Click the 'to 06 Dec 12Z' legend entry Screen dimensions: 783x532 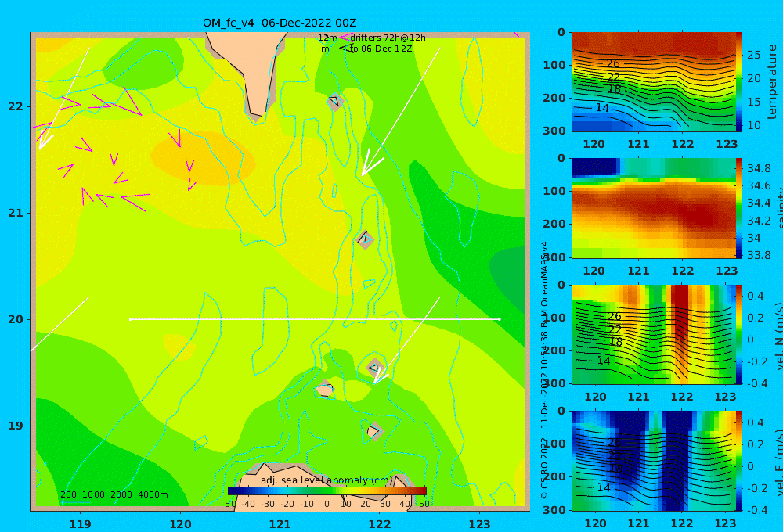tap(381, 49)
